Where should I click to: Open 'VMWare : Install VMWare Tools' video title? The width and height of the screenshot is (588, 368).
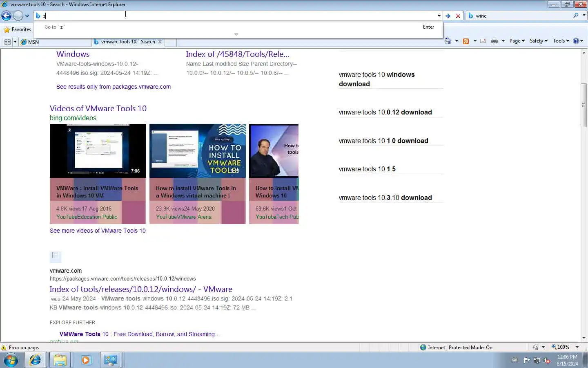[97, 192]
